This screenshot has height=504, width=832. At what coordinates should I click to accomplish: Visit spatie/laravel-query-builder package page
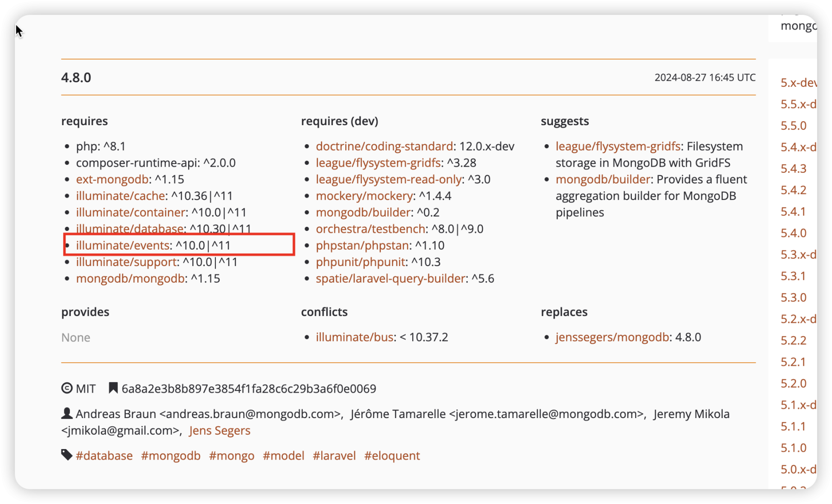390,279
